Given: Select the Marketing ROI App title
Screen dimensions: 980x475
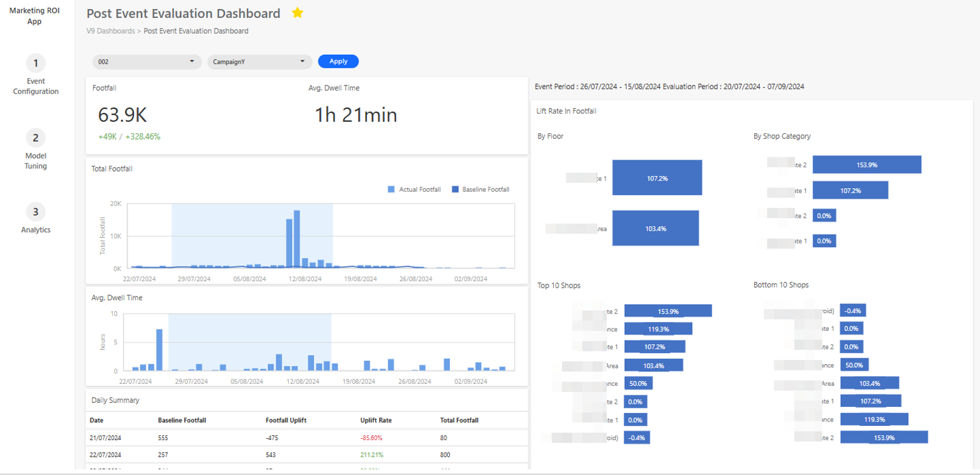Looking at the screenshot, I should coord(34,16).
